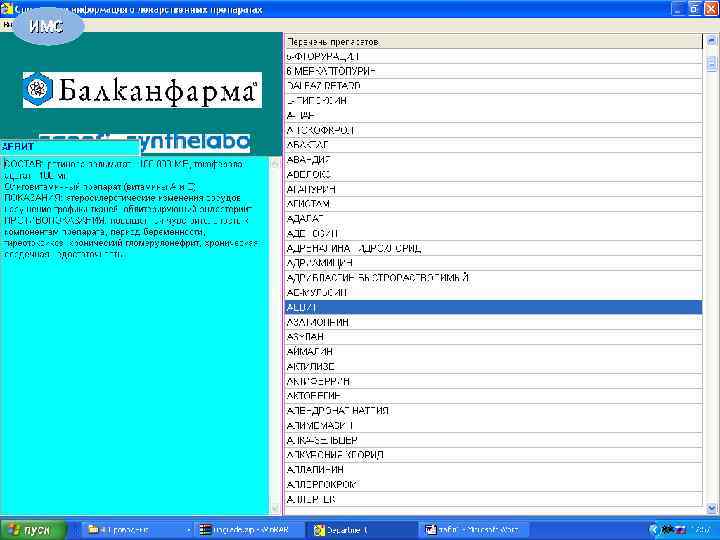Screen dimensions: 720x540
Task: Select 6 МЕРКАПТОПУРИН in the drug list
Action: (x=493, y=71)
